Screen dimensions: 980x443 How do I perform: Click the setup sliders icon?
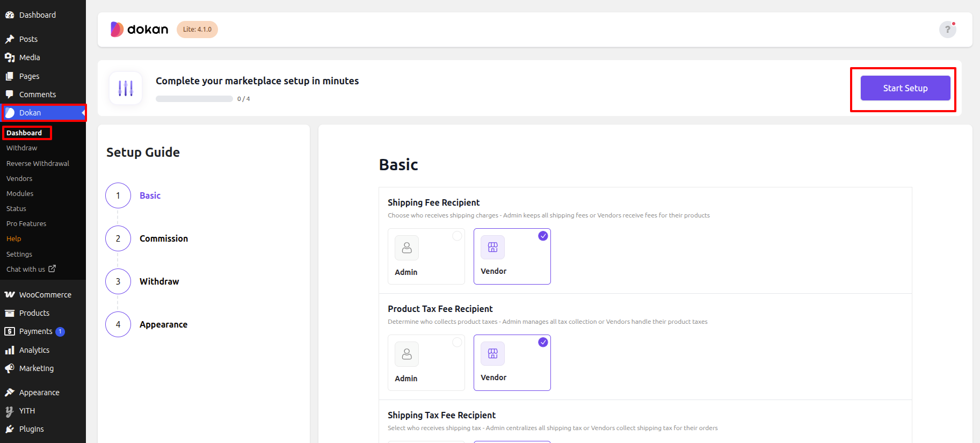point(126,88)
